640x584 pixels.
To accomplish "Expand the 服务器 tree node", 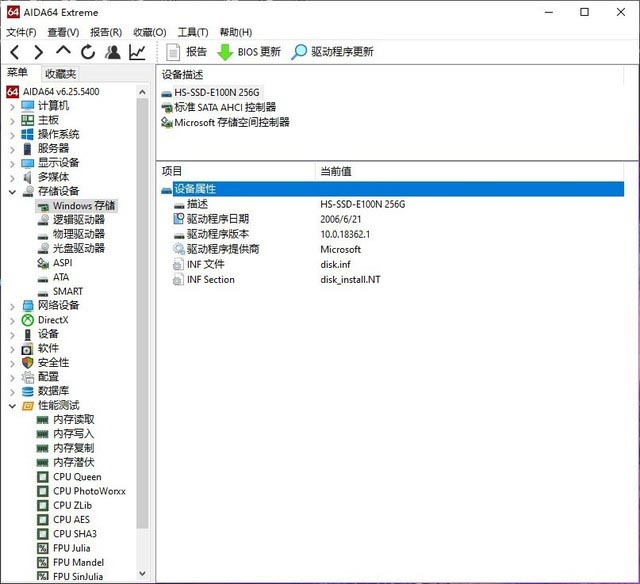I will (12, 150).
